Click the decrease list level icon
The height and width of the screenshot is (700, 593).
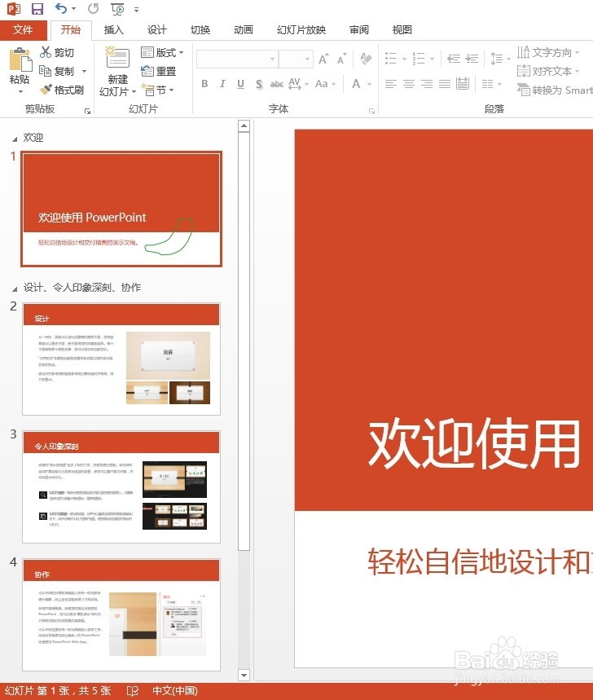click(x=454, y=59)
